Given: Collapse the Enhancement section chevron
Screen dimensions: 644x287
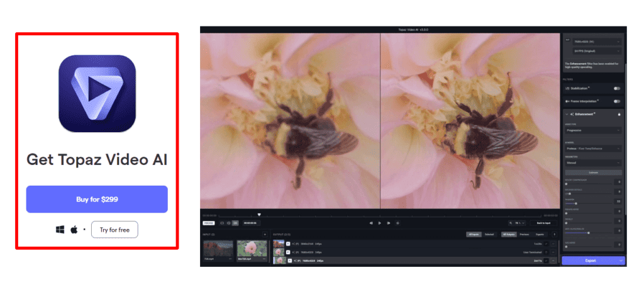Looking at the screenshot, I should [567, 115].
